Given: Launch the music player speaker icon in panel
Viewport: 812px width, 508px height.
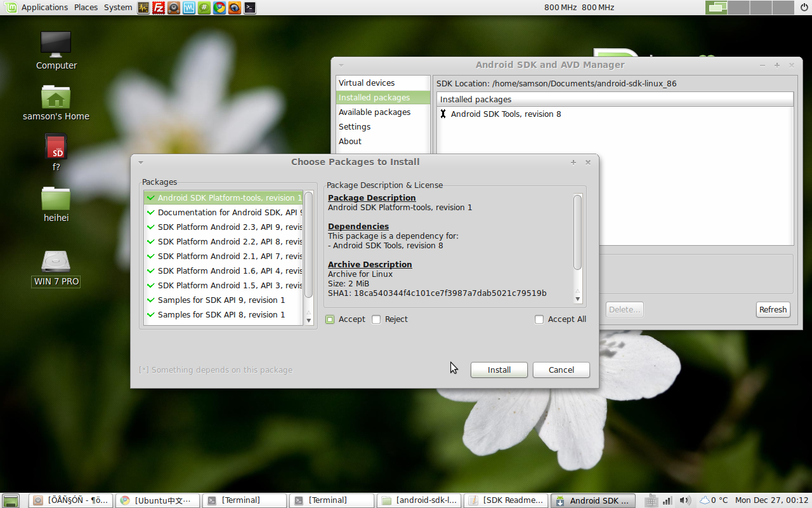Looking at the screenshot, I should point(174,8).
